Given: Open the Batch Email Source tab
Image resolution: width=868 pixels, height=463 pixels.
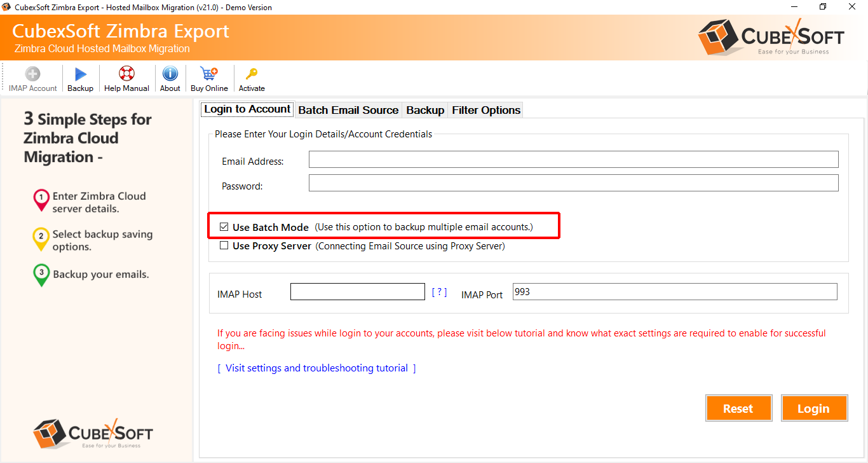Looking at the screenshot, I should (x=348, y=110).
